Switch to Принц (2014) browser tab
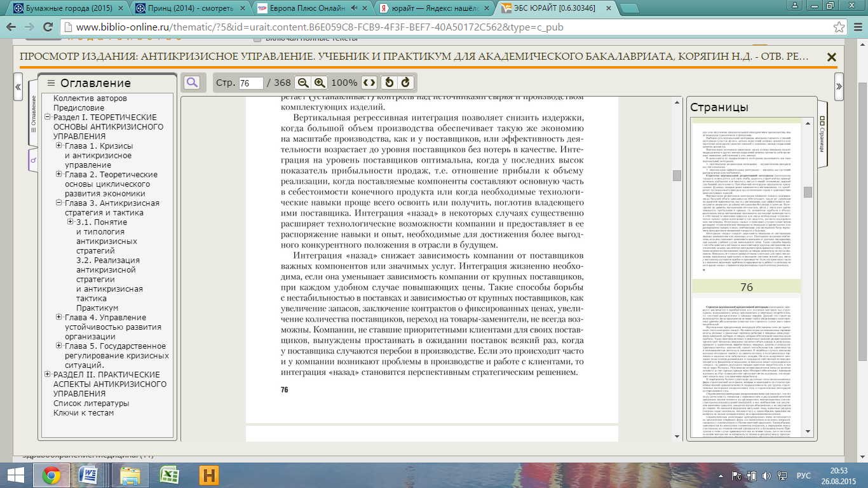Image resolution: width=868 pixels, height=488 pixels. 191,8
